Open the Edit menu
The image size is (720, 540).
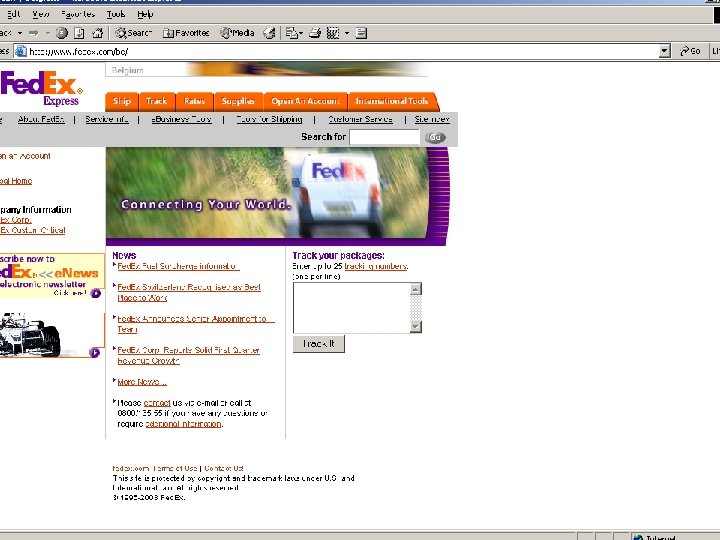point(14,14)
